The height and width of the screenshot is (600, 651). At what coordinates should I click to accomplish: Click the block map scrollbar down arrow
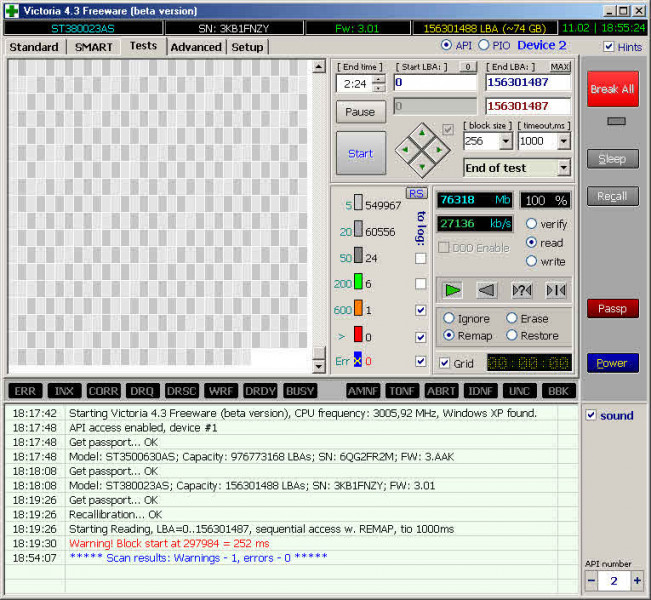[318, 365]
